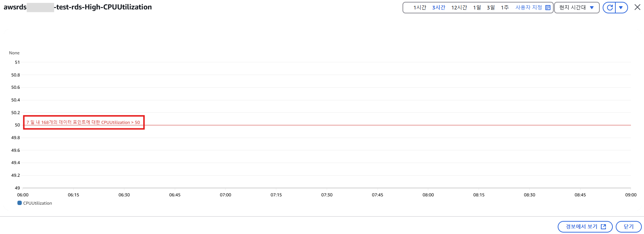Switch to the 12시간 time range
644x234 pixels.
tap(459, 8)
